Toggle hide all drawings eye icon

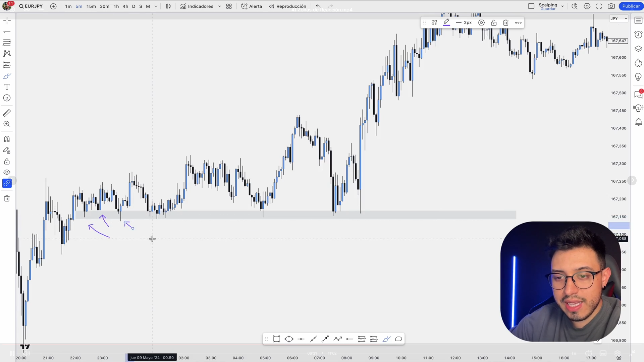click(7, 172)
